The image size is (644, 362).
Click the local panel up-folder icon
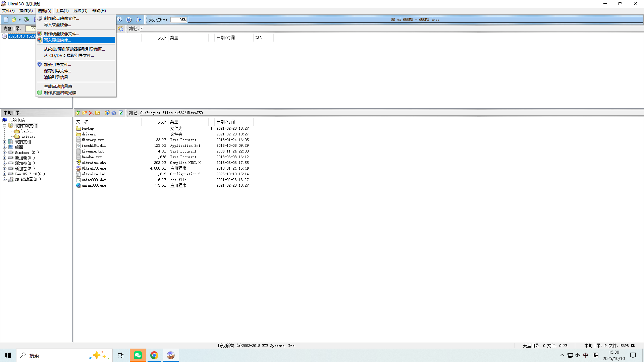tap(78, 113)
